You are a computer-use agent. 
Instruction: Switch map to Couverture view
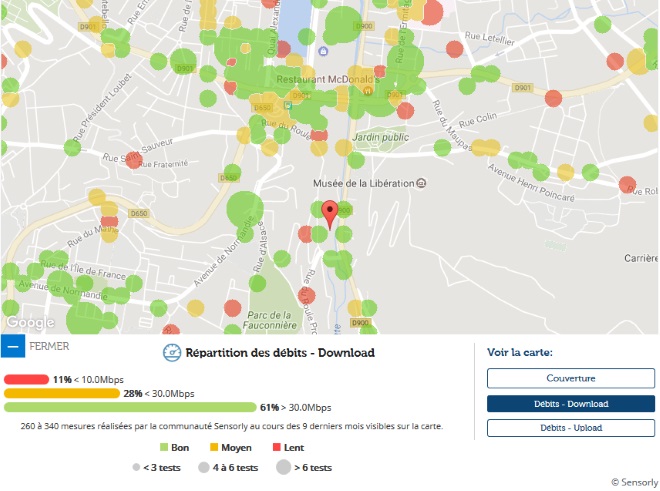(x=570, y=378)
